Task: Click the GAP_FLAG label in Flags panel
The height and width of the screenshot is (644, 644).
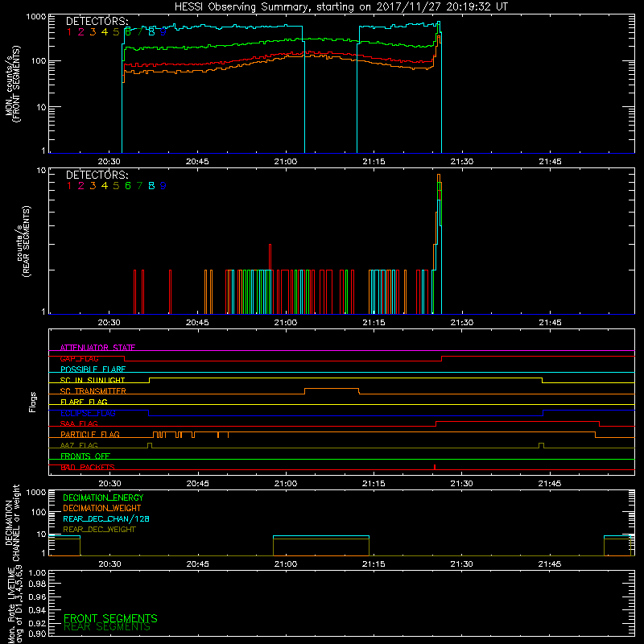Action: [x=79, y=358]
